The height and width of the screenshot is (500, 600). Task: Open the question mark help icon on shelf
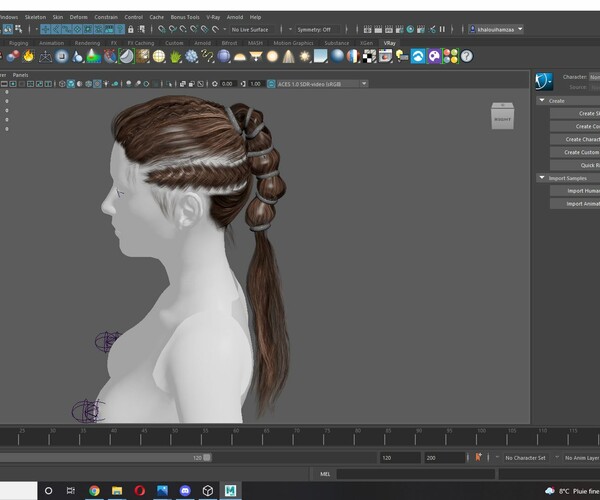tap(466, 57)
